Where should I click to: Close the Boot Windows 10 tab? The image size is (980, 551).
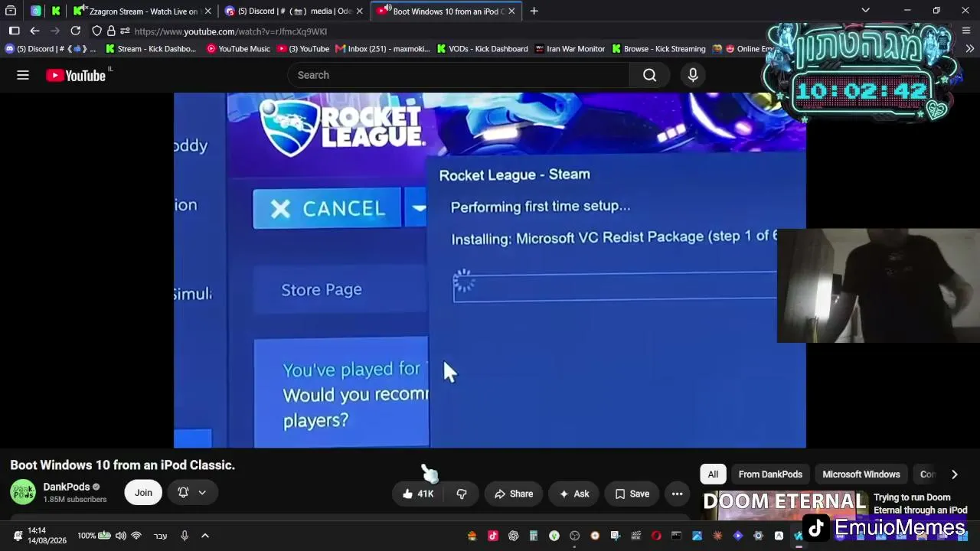(511, 11)
